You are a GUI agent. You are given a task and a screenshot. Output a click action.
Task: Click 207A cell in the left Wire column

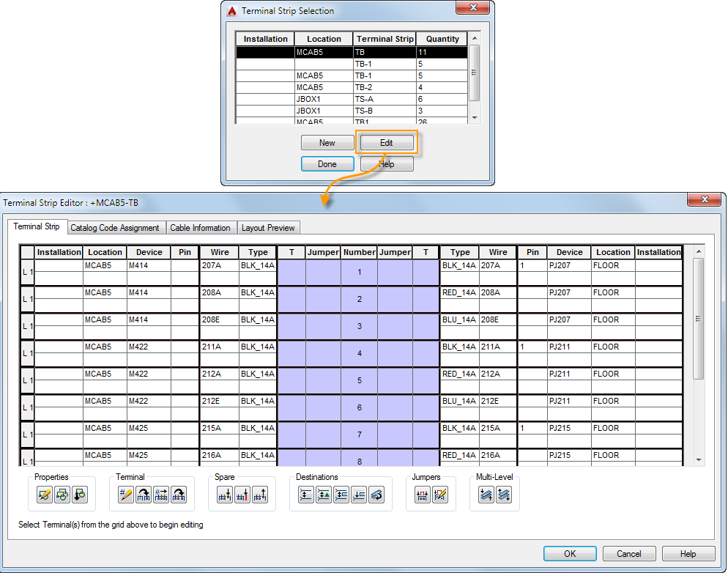coord(219,265)
